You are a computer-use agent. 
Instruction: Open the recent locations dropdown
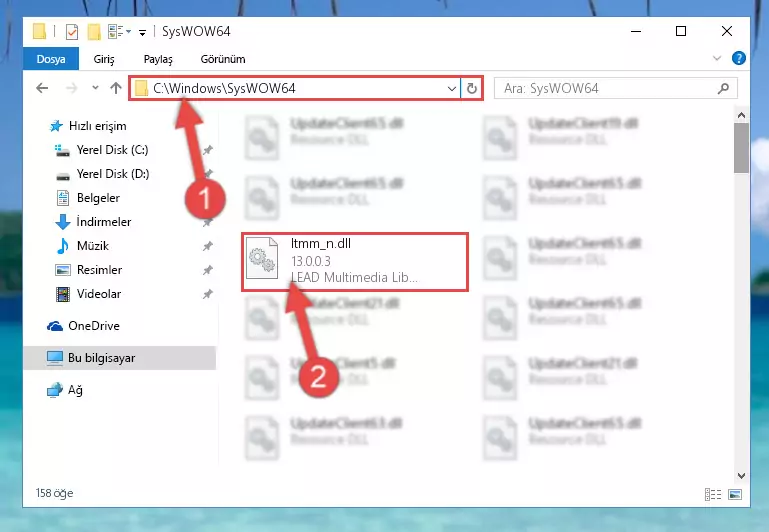pos(95,88)
